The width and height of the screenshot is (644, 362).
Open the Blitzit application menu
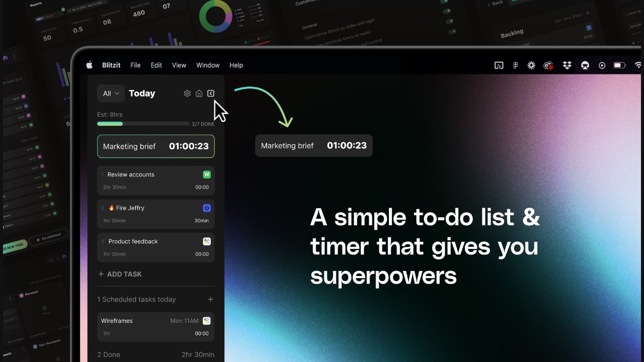pos(111,65)
